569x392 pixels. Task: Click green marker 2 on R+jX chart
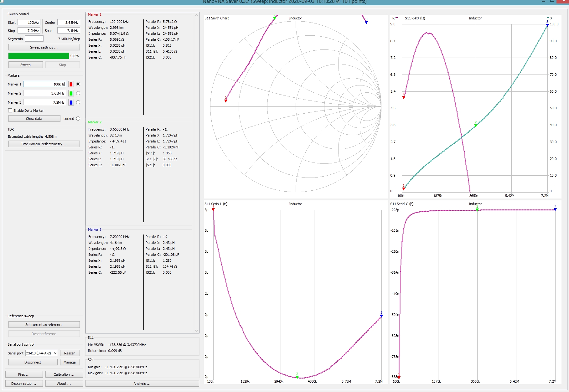pos(476,125)
